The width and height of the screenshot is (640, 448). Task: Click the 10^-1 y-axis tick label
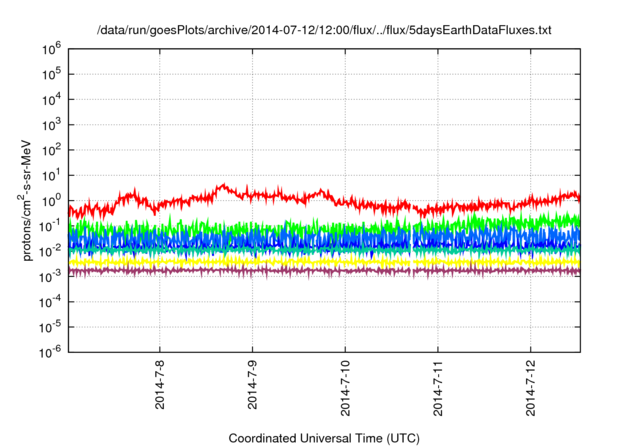50,226
